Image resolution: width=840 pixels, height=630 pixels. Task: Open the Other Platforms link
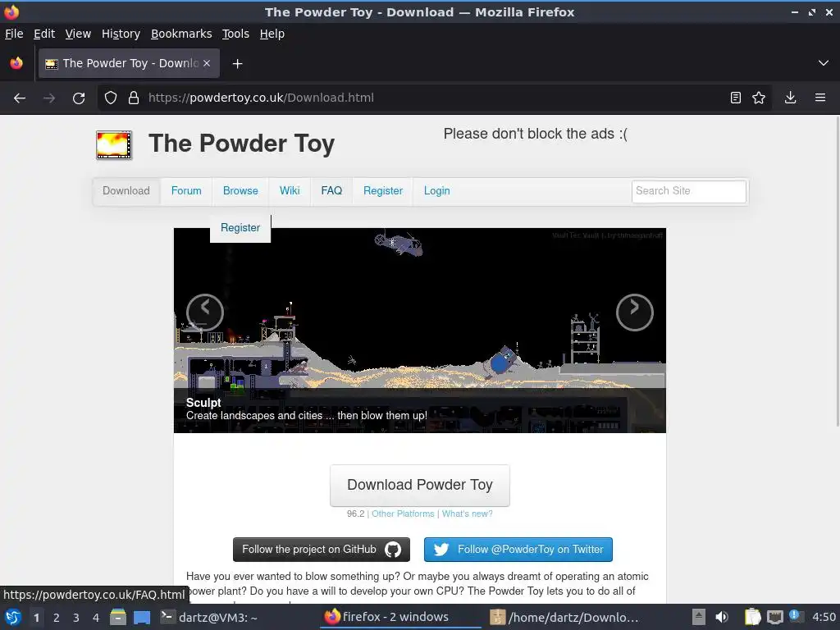[x=403, y=514]
